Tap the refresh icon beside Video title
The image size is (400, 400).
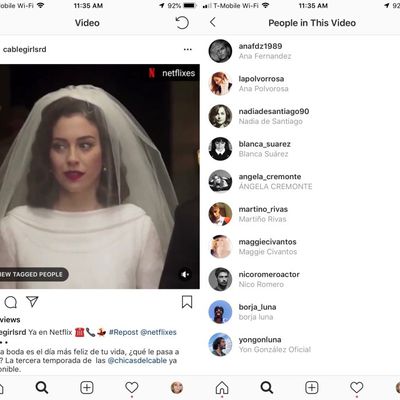[x=182, y=23]
